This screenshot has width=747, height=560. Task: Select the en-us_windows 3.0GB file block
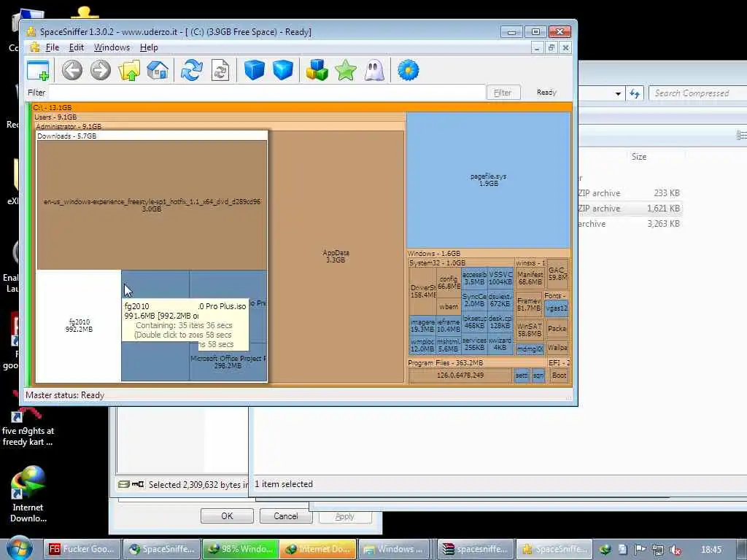152,205
